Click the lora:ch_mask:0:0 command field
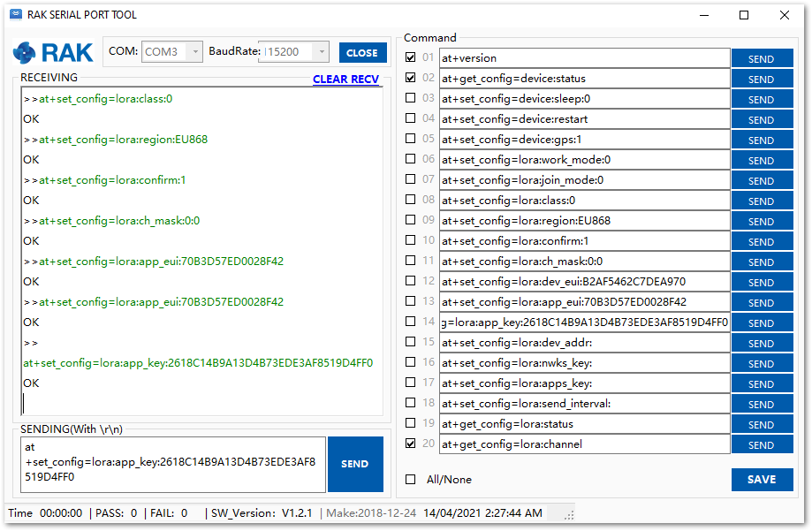Image resolution: width=812 pixels, height=531 pixels. [x=585, y=262]
